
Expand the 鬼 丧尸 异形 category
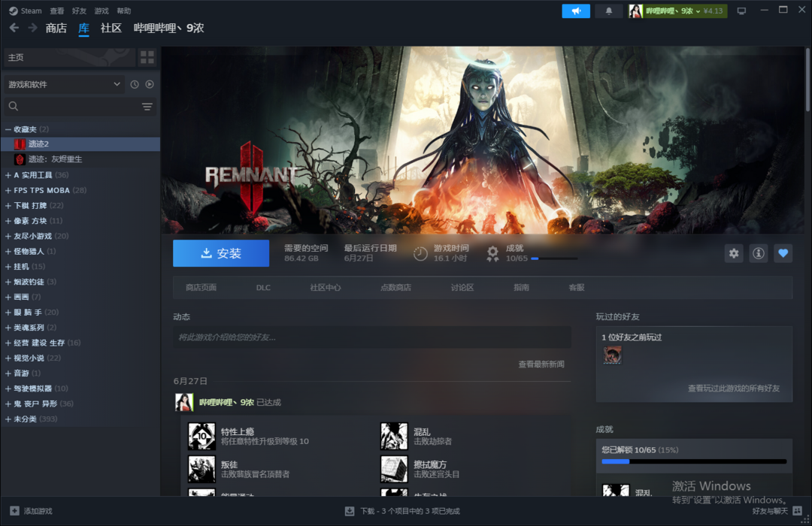(8, 404)
